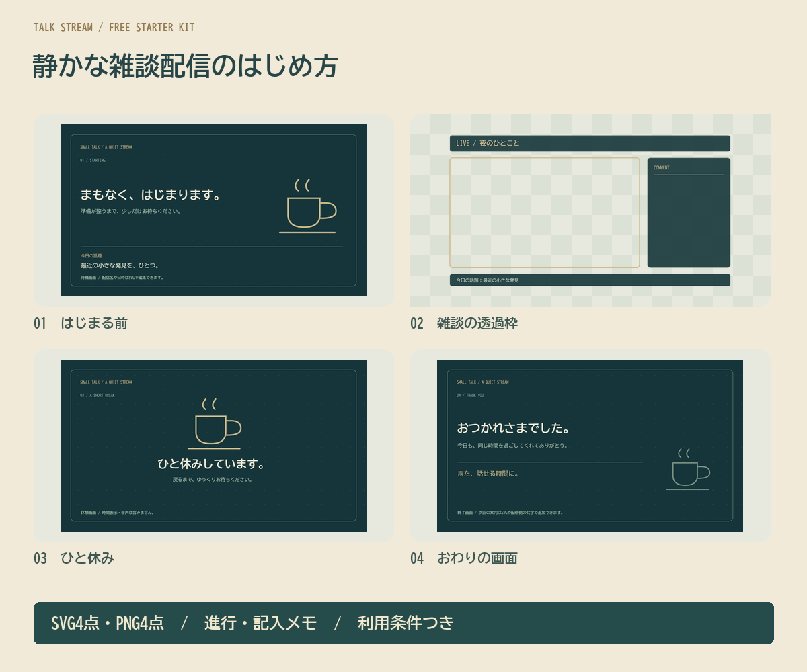Click the line 今日も、同じ時間を過ごしてくれてありがとう。
Screen dimensions: 807x672
coord(512,446)
